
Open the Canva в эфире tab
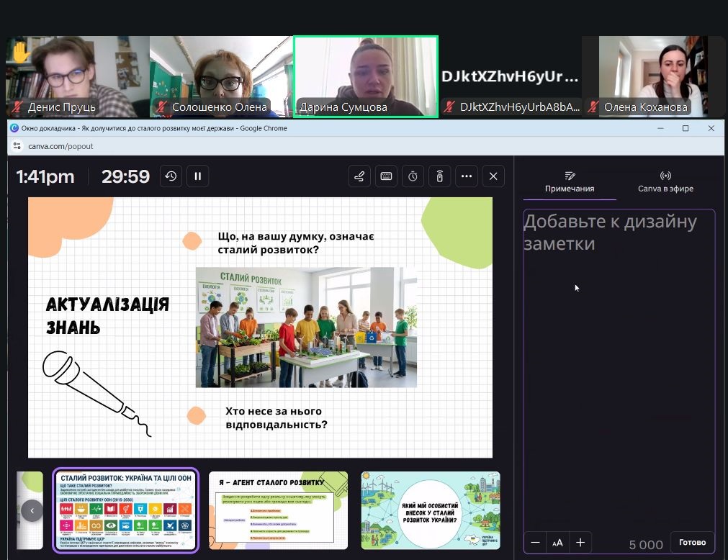point(665,182)
